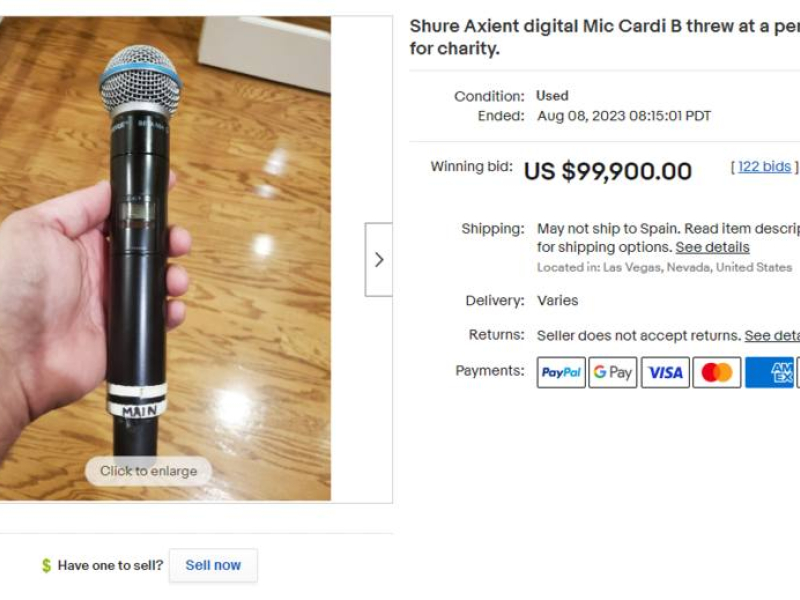Open See details for returns policy

(772, 335)
